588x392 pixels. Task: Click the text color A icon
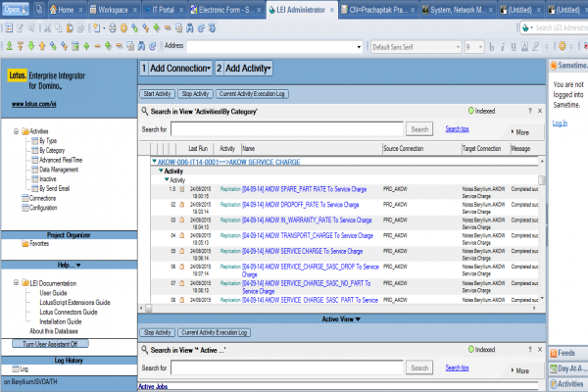pos(524,47)
